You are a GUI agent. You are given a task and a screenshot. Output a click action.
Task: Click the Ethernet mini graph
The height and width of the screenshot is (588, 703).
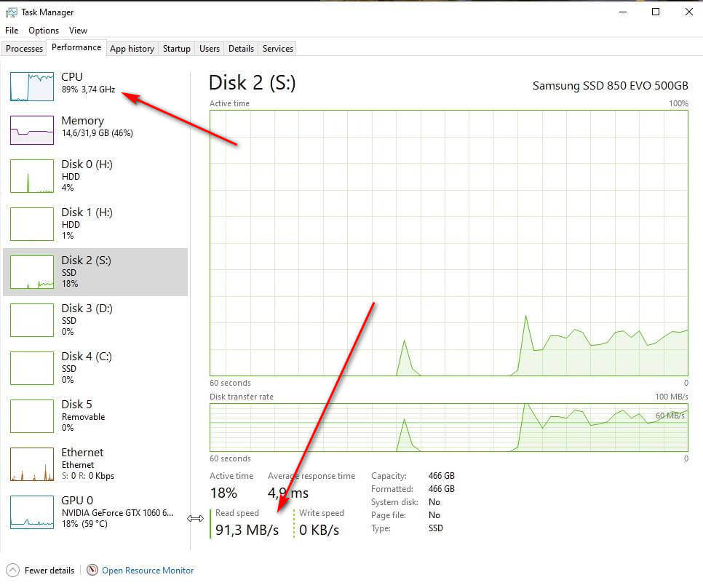tap(32, 464)
